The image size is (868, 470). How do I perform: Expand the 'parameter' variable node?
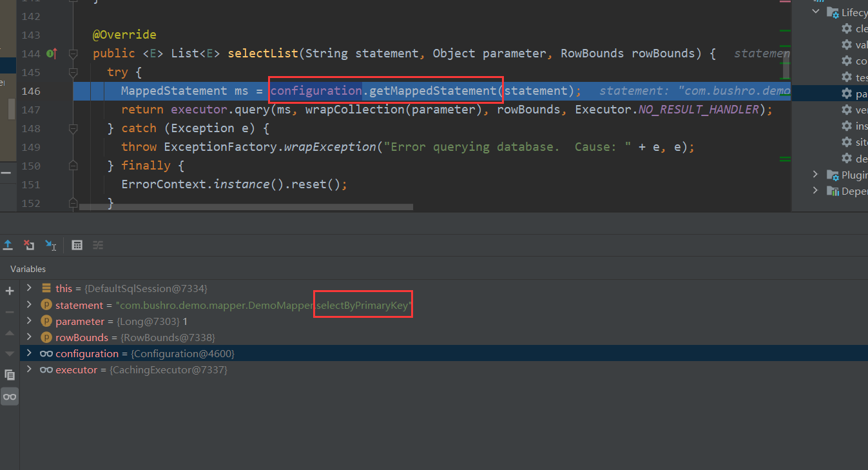[29, 320]
